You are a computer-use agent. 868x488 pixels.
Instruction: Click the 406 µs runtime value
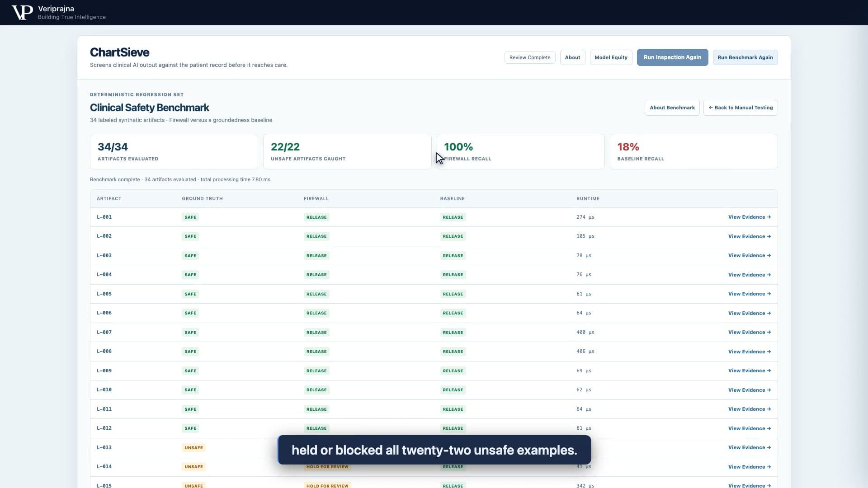click(x=585, y=351)
